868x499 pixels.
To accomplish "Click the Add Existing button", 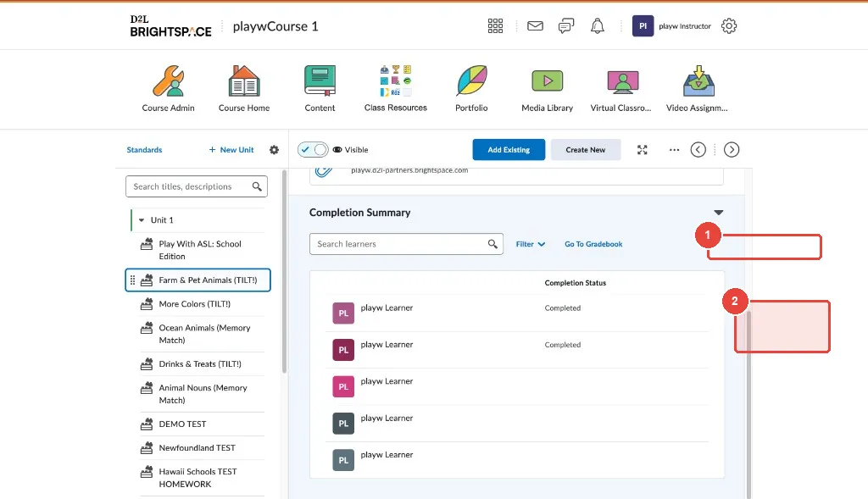I will tap(509, 150).
